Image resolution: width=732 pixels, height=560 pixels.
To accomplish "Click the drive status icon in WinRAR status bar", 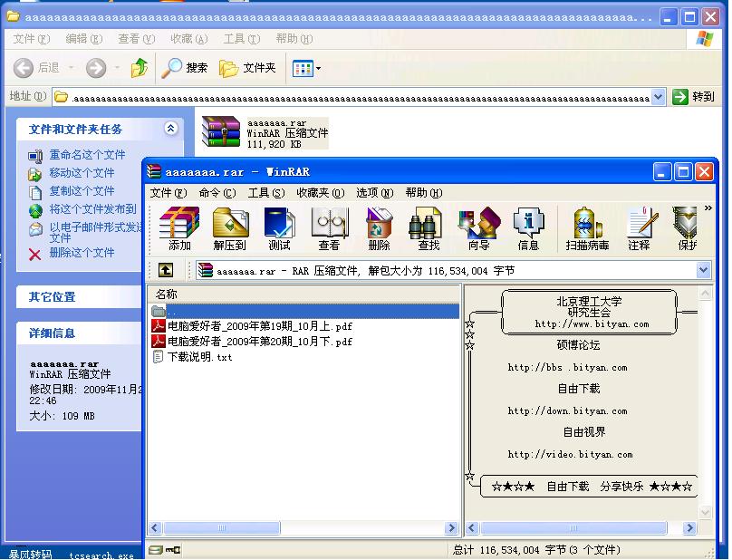I will pyautogui.click(x=156, y=550).
